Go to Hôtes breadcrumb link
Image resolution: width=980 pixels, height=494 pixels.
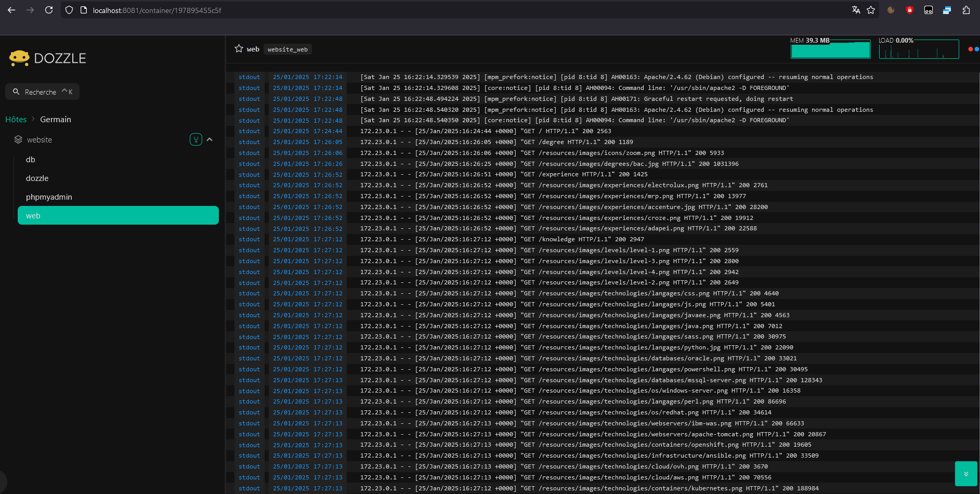pos(16,119)
